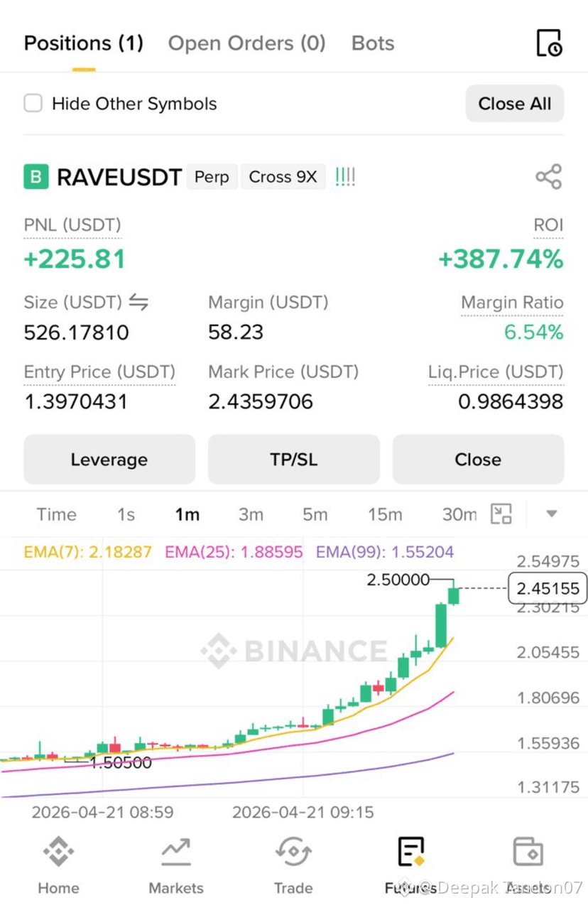Tap the Entry Price (USDT) label
The height and width of the screenshot is (905, 588).
[99, 372]
